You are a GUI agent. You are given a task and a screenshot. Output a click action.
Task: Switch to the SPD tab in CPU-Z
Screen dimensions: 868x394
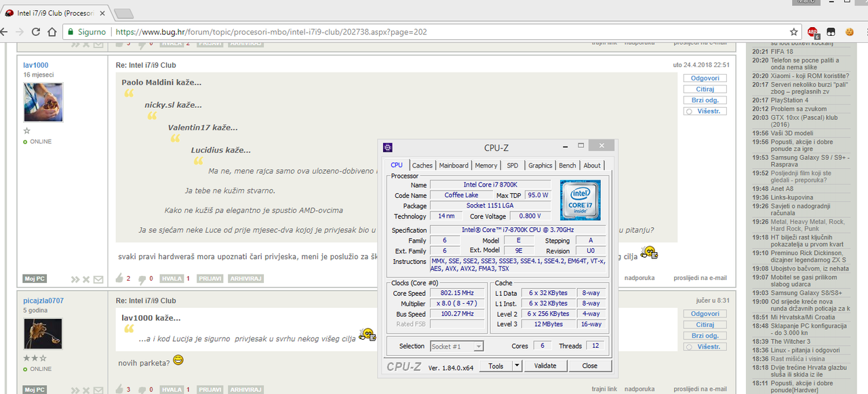(513, 165)
